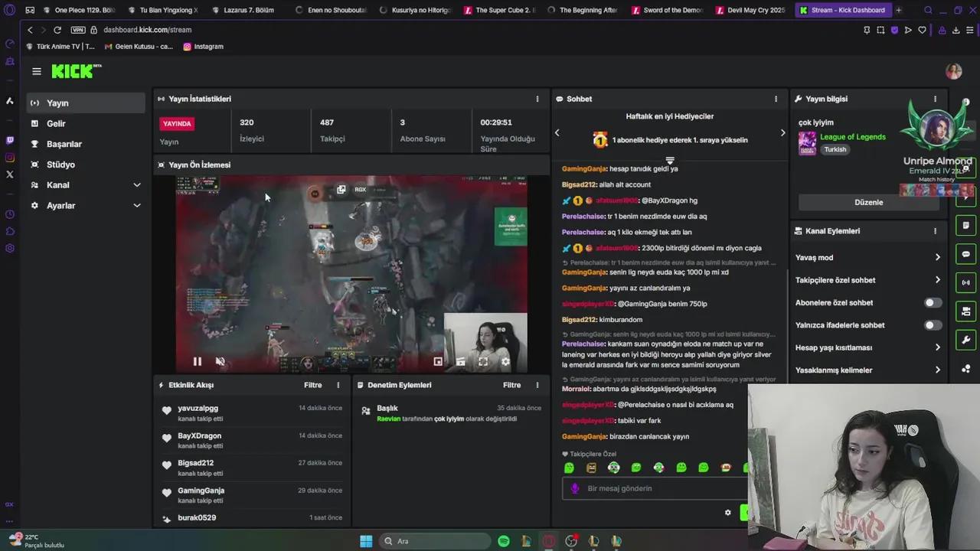The height and width of the screenshot is (551, 980).
Task: Click the Windows taskbar Ara search box
Action: pos(435,541)
